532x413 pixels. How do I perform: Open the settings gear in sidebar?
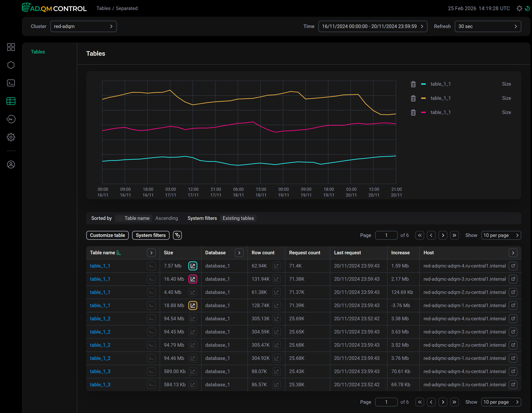(x=11, y=137)
